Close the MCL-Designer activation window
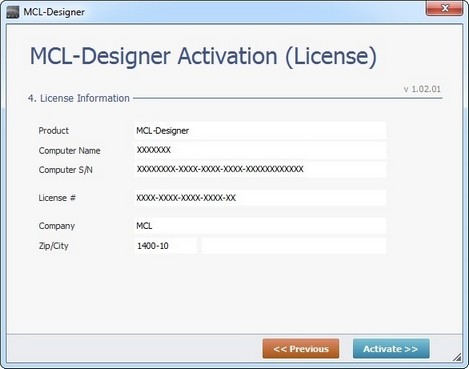469x369 pixels. tap(444, 8)
